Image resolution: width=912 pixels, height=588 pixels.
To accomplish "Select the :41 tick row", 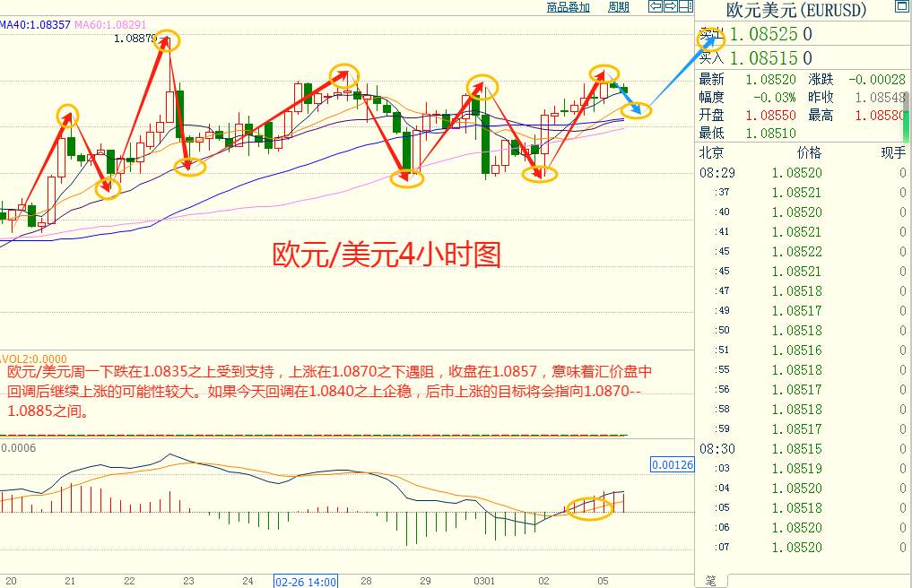I will pos(803,232).
